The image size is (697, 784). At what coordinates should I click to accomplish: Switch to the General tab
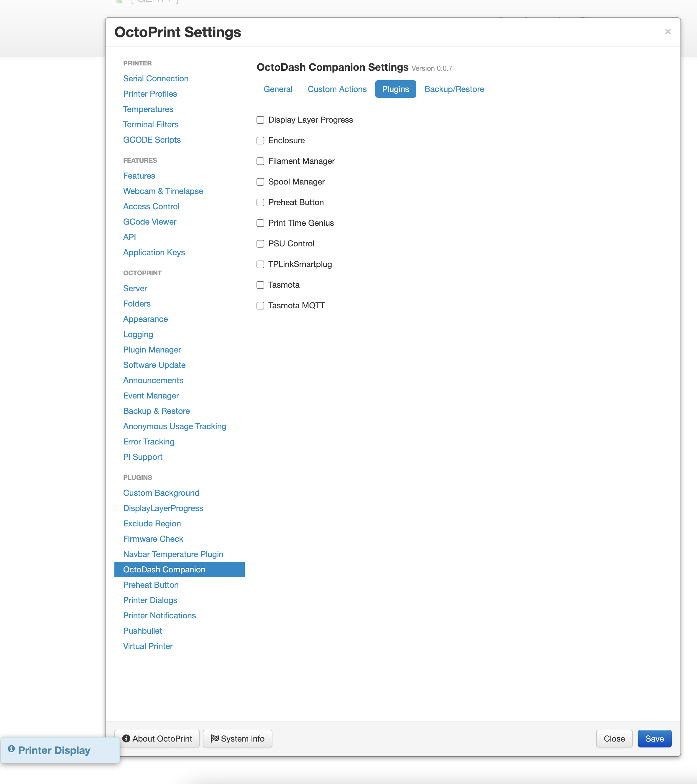(278, 89)
